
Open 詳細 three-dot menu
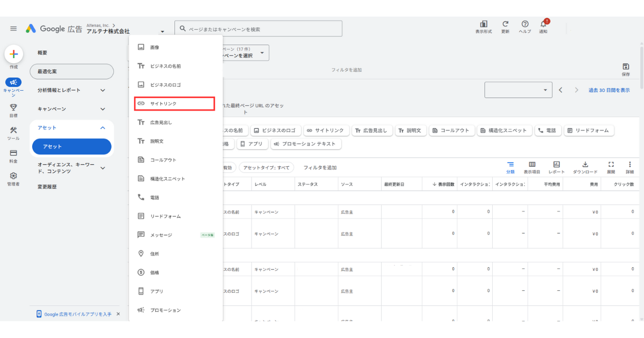[630, 164]
